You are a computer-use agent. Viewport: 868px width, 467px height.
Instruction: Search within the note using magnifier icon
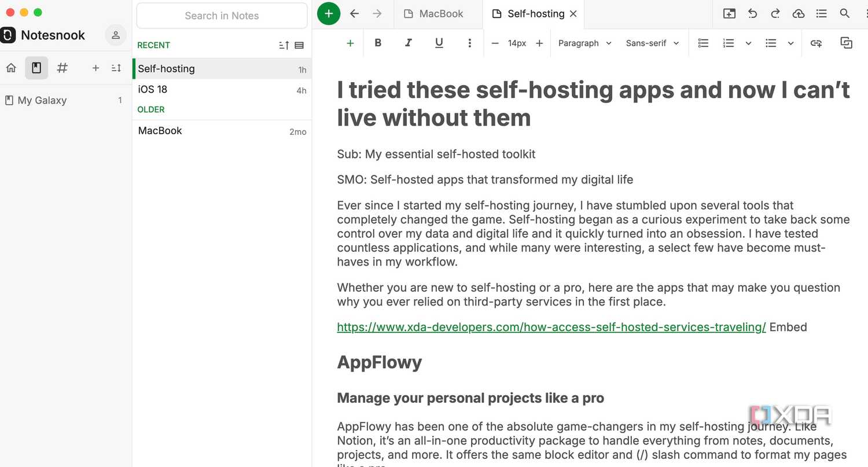point(845,14)
